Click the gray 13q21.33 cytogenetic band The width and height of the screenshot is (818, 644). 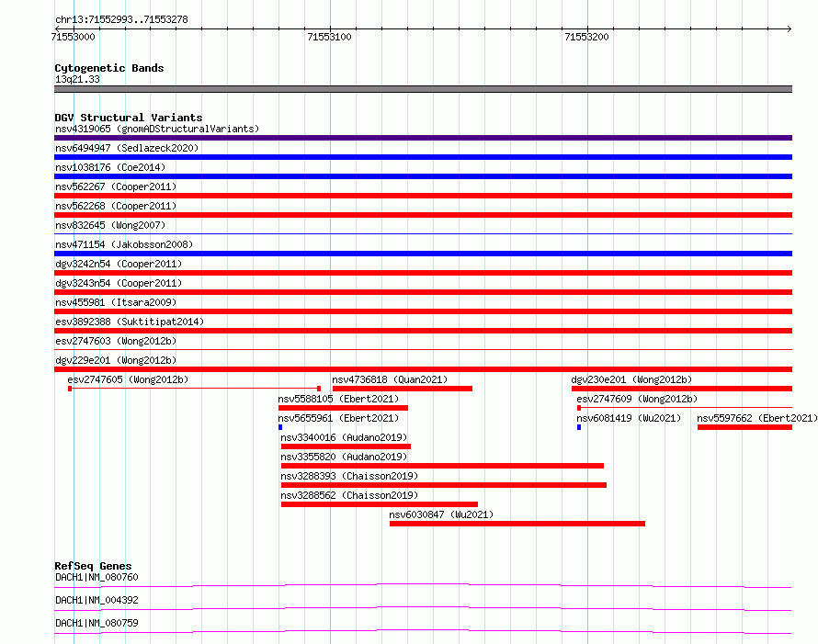(423, 89)
